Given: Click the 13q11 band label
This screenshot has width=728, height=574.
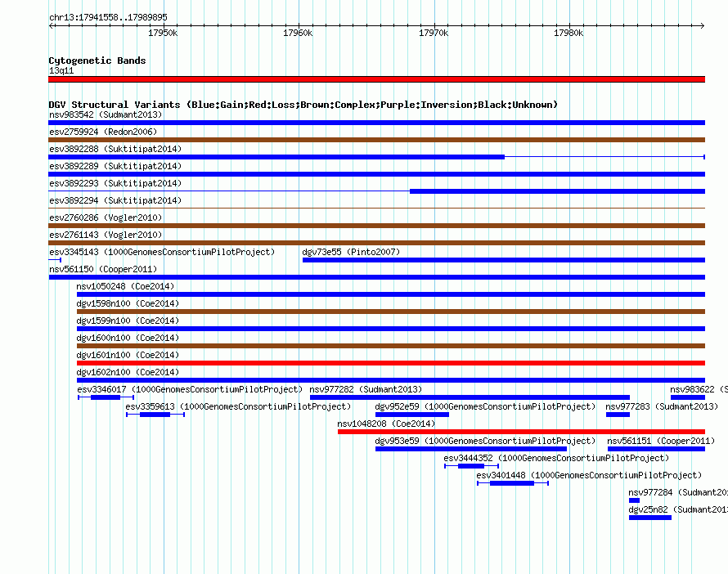Looking at the screenshot, I should (61, 70).
